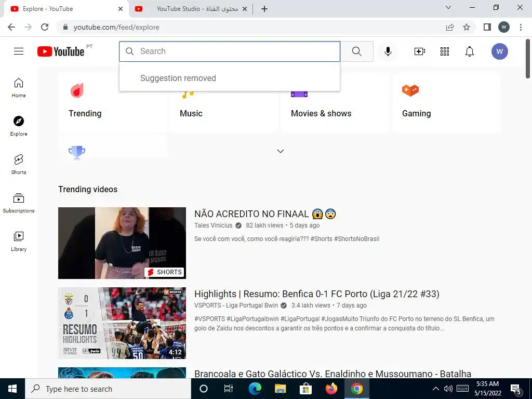Open the Gaming category card

click(446, 102)
